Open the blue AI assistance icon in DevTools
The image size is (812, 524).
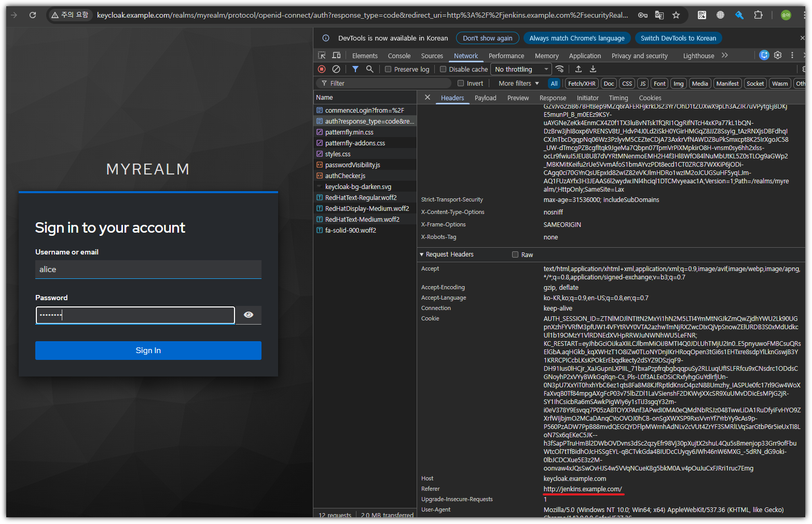click(764, 55)
